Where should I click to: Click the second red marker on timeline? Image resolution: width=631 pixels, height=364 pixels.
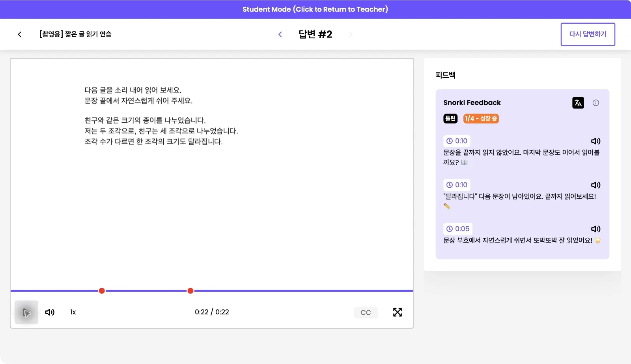[190, 291]
